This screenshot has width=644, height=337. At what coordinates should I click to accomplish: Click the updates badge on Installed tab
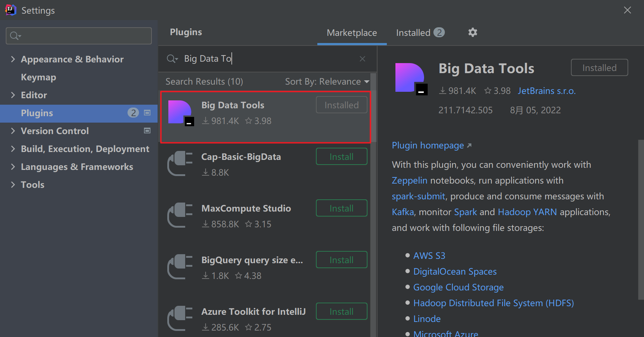point(439,33)
